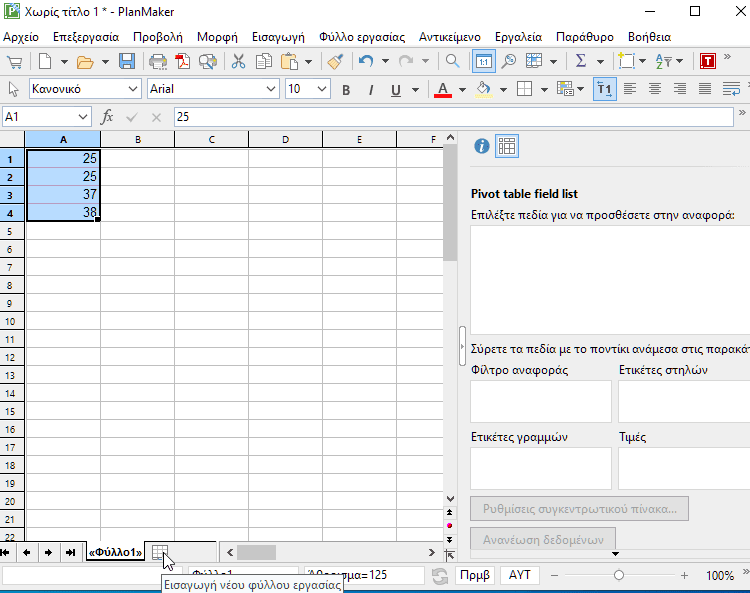Open the Εισαγωγή menu
Image resolution: width=750 pixels, height=593 pixels.
[x=278, y=36]
